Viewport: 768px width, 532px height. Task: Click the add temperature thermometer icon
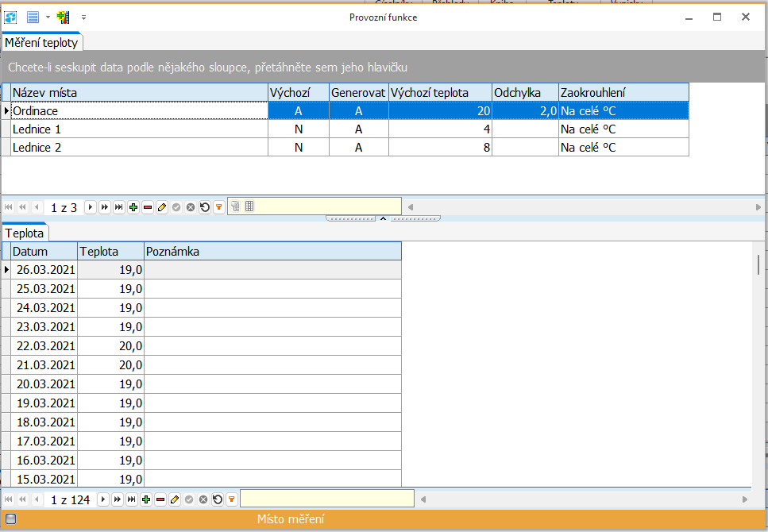tap(63, 17)
